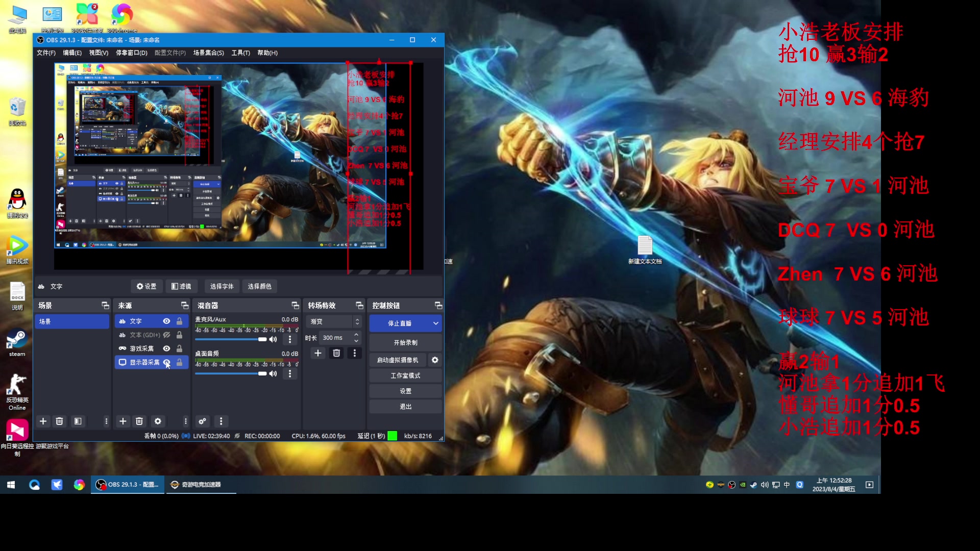Expand the 停止直播 button arrow

point(435,323)
